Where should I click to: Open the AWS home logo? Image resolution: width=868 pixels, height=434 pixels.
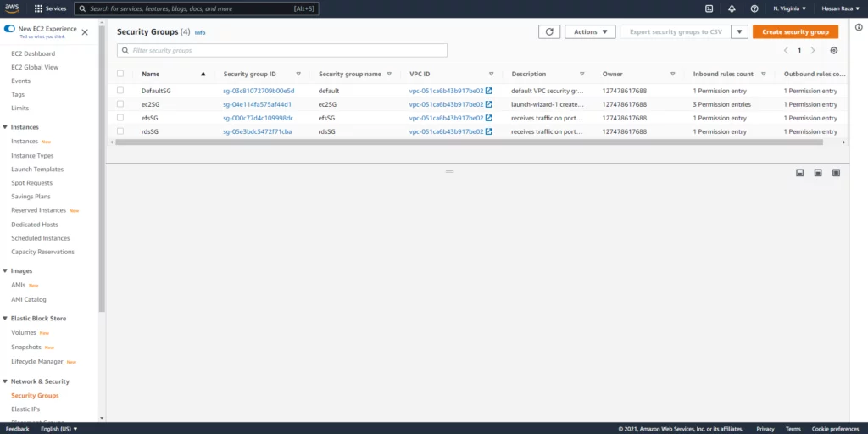pos(12,8)
